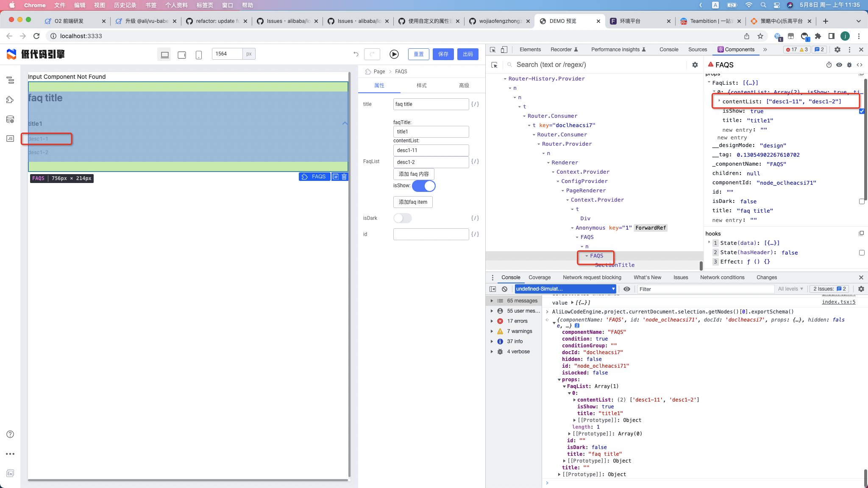Tick the hasHeader state checkbox

[861, 252]
